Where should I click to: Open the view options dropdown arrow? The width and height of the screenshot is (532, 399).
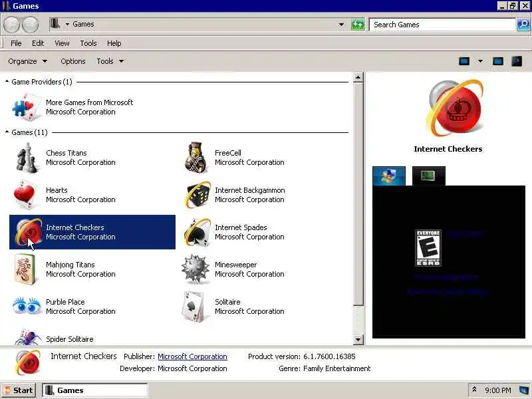[480, 61]
